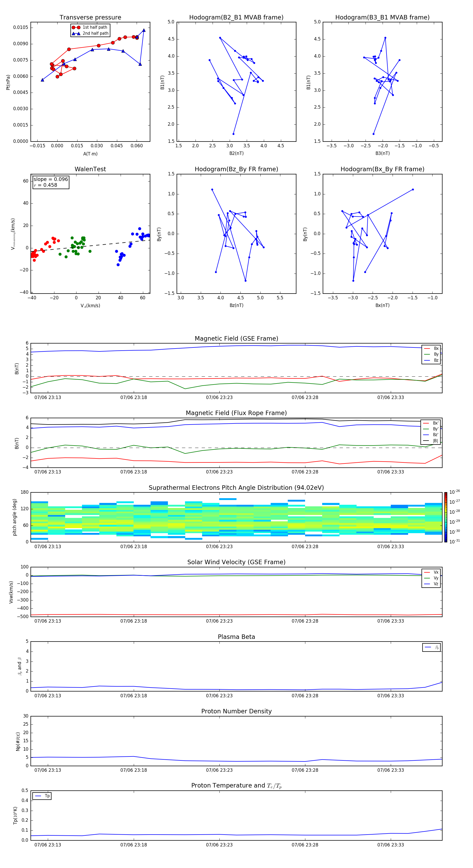473x868 pixels.
Task: Click the 'Hodogram(B2_B1 MVAB frame)' title
Action: pyautogui.click(x=236, y=17)
